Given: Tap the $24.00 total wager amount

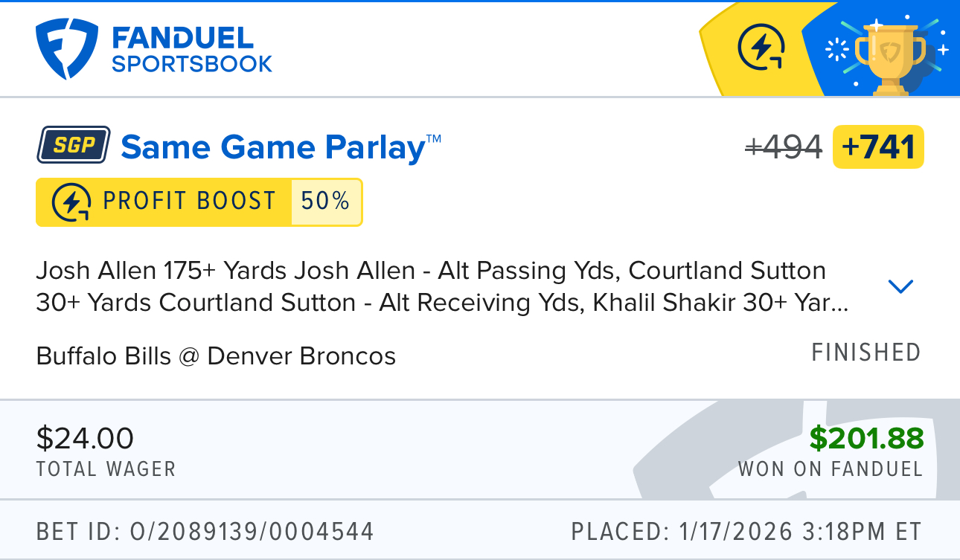Looking at the screenshot, I should (85, 438).
